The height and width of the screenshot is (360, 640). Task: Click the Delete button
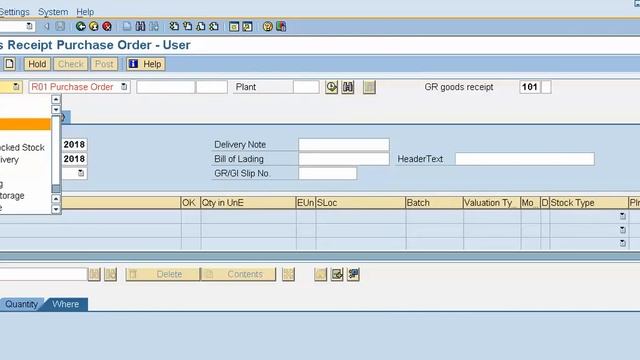163,274
